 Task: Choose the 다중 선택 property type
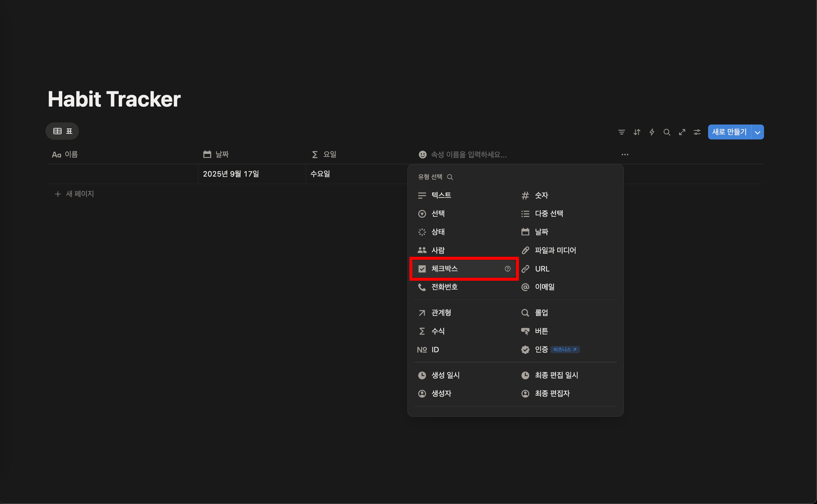(x=549, y=214)
